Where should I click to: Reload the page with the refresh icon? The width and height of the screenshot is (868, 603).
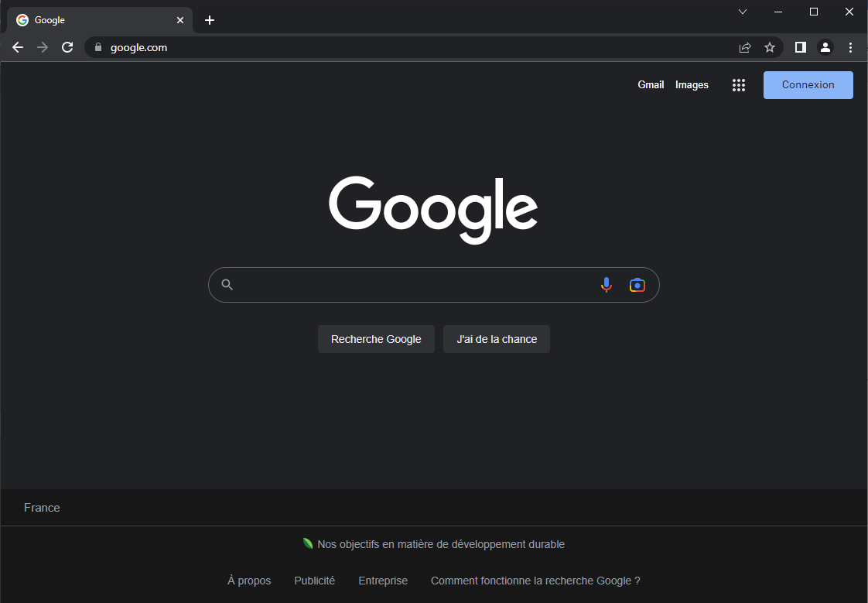(x=67, y=47)
